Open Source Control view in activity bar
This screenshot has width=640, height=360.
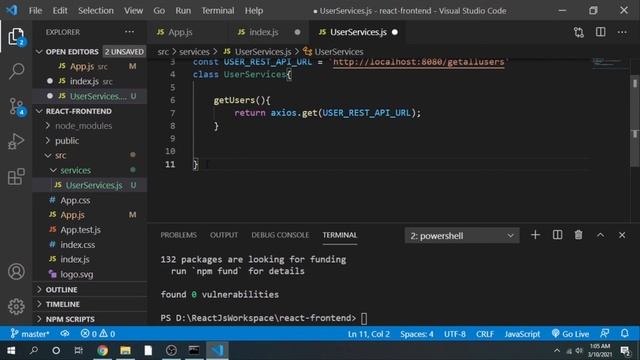16,107
